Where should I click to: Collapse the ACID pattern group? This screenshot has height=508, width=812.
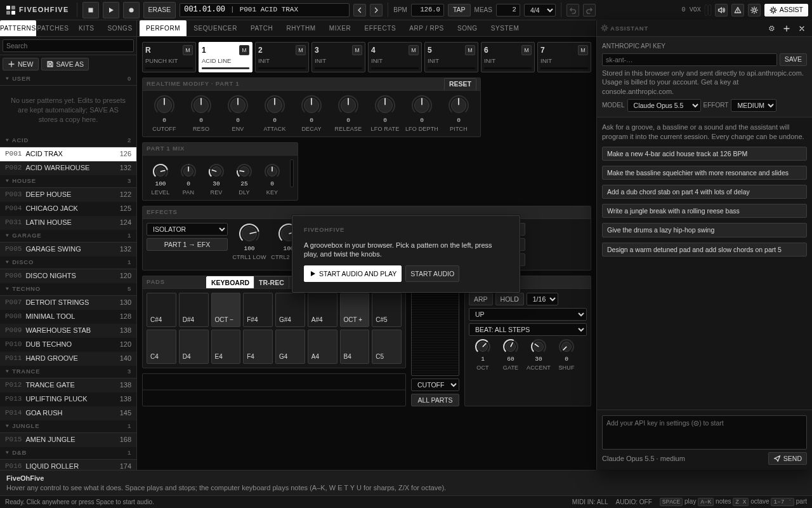68,140
